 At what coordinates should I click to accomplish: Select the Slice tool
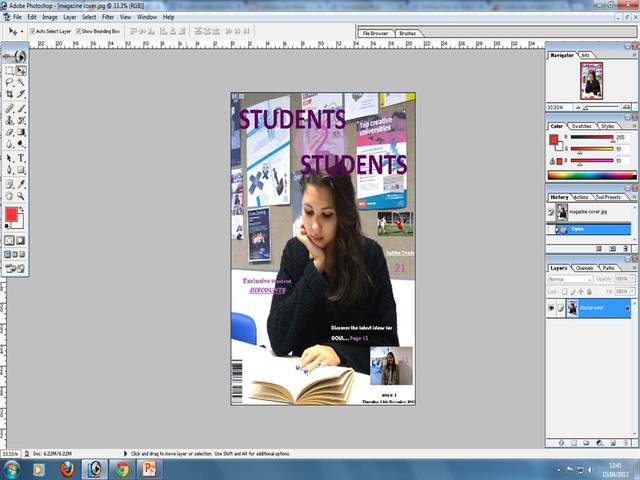21,94
